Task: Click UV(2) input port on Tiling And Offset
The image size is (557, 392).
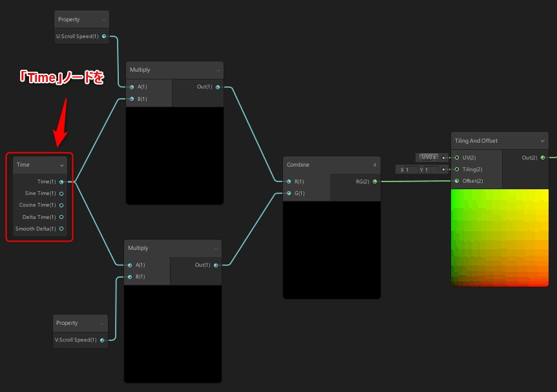Action: [x=457, y=158]
